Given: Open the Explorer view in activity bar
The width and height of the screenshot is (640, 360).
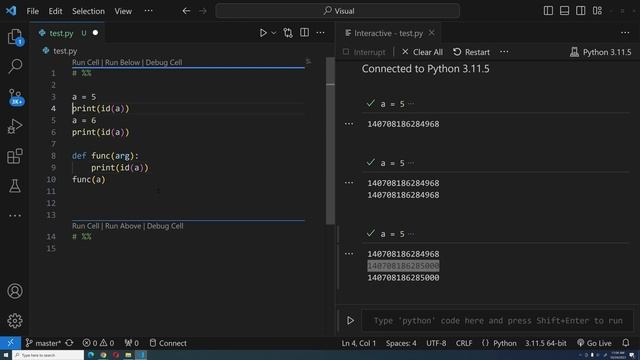Looking at the screenshot, I should click(15, 37).
